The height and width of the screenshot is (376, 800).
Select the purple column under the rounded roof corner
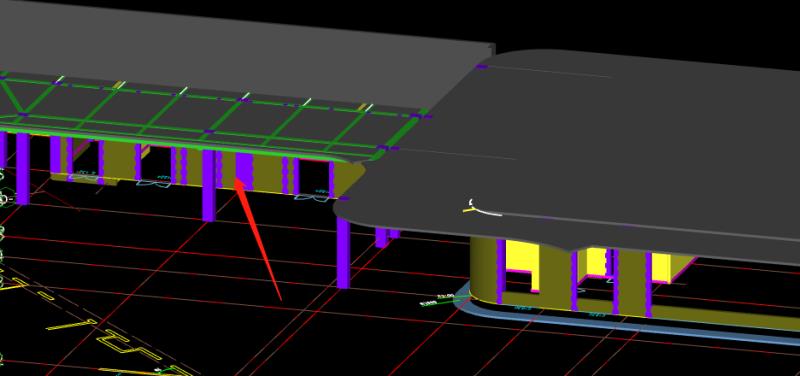[344, 253]
